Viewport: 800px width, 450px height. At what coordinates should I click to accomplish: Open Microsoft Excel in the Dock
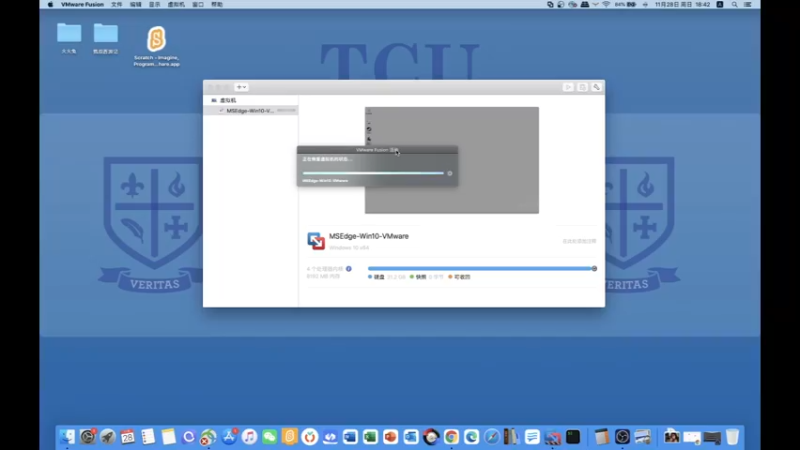pos(370,437)
